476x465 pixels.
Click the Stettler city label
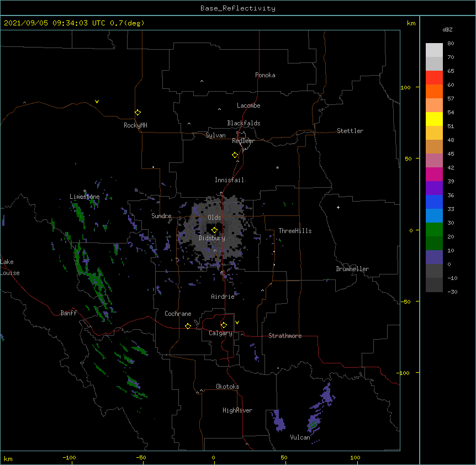350,131
